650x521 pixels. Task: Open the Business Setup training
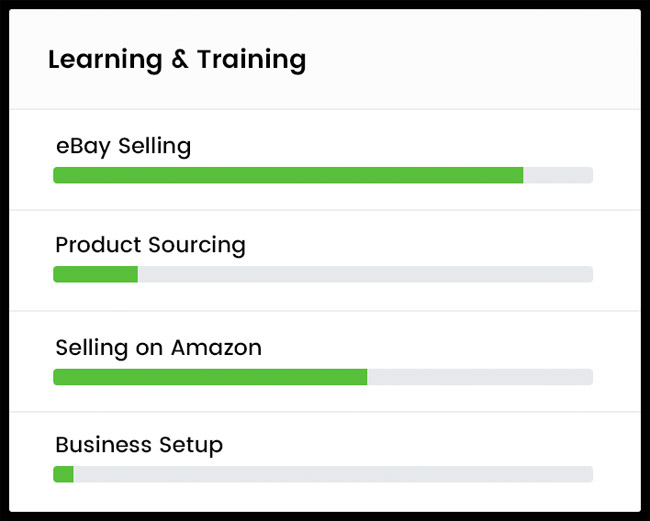pos(139,445)
